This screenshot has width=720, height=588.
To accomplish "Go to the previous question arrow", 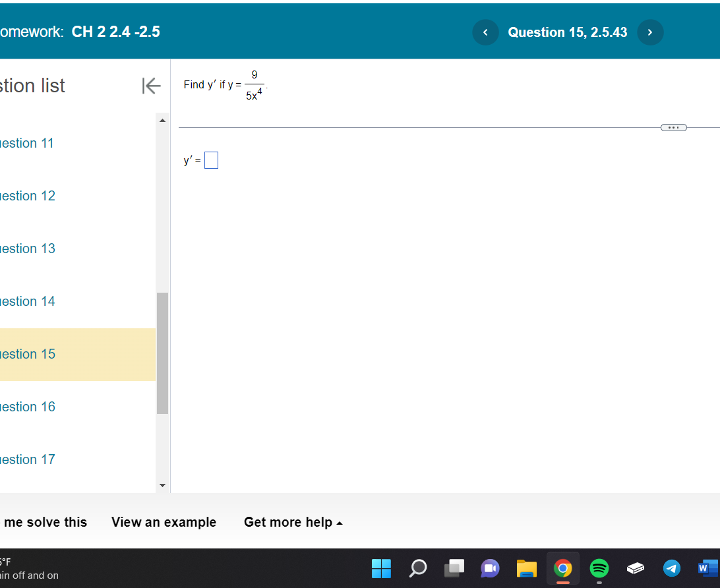I will (x=485, y=32).
